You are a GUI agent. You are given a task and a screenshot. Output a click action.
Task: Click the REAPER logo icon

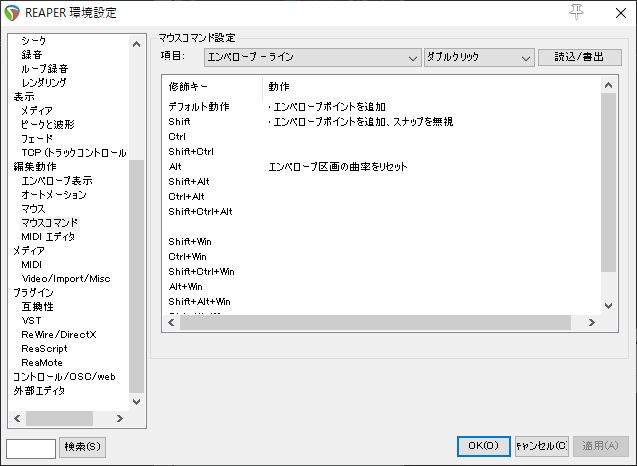[x=12, y=13]
